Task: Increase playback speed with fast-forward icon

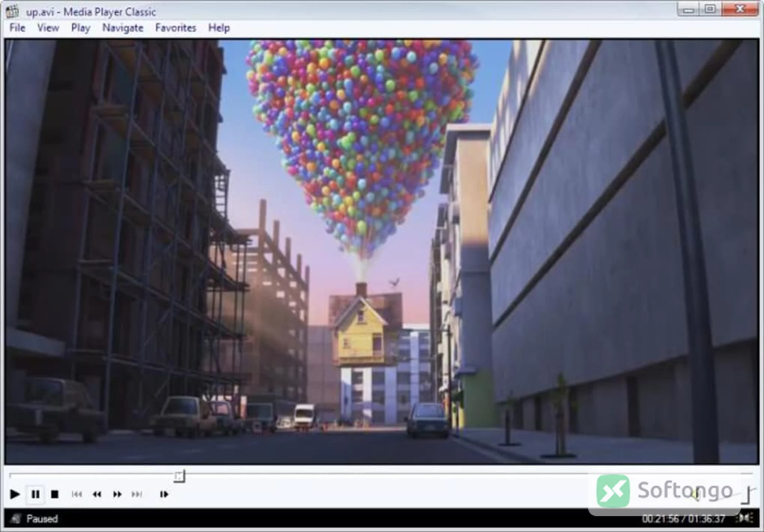Action: (x=117, y=494)
